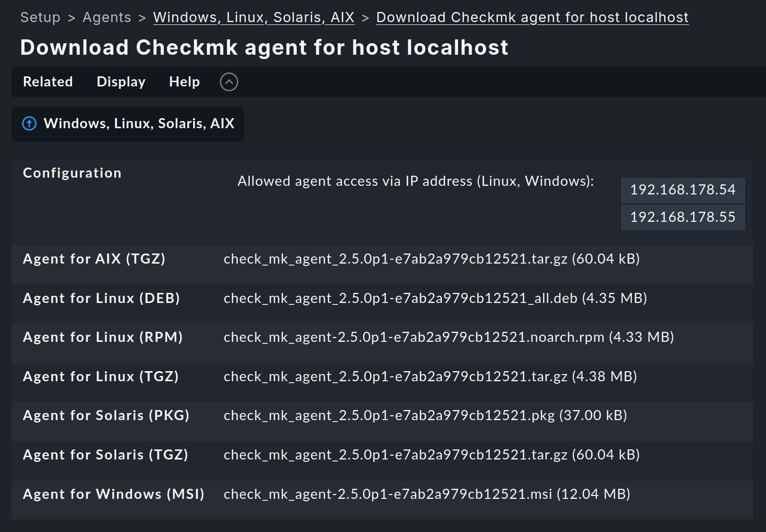Return to Windows, Linux, Solaris, AIX page
Screen dimensions: 766x532
tap(139, 123)
